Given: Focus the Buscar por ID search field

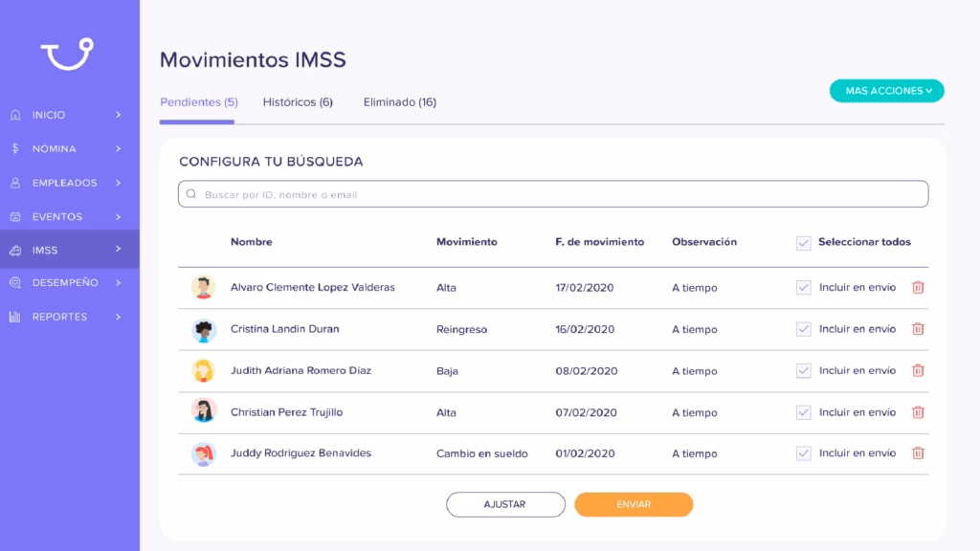Looking at the screenshot, I should tap(553, 194).
